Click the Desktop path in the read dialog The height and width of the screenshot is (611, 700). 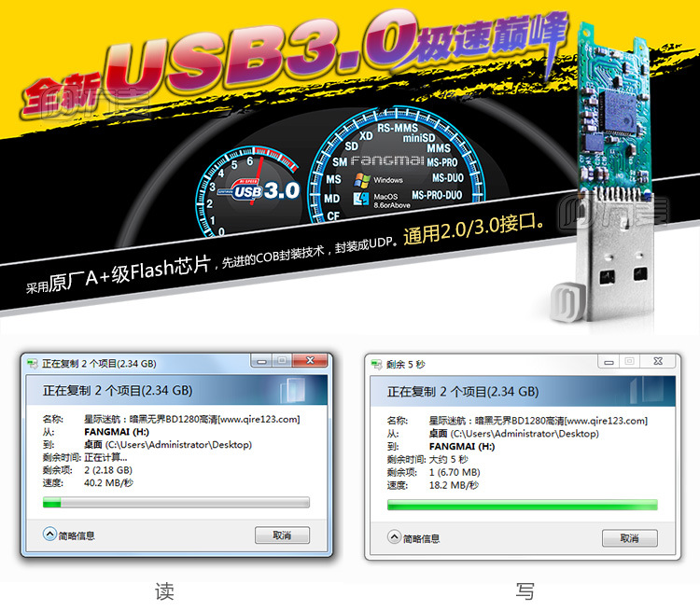tap(168, 445)
